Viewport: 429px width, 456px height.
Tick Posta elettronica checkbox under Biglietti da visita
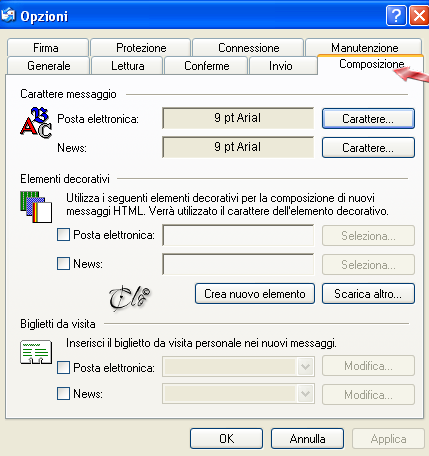[63, 368]
